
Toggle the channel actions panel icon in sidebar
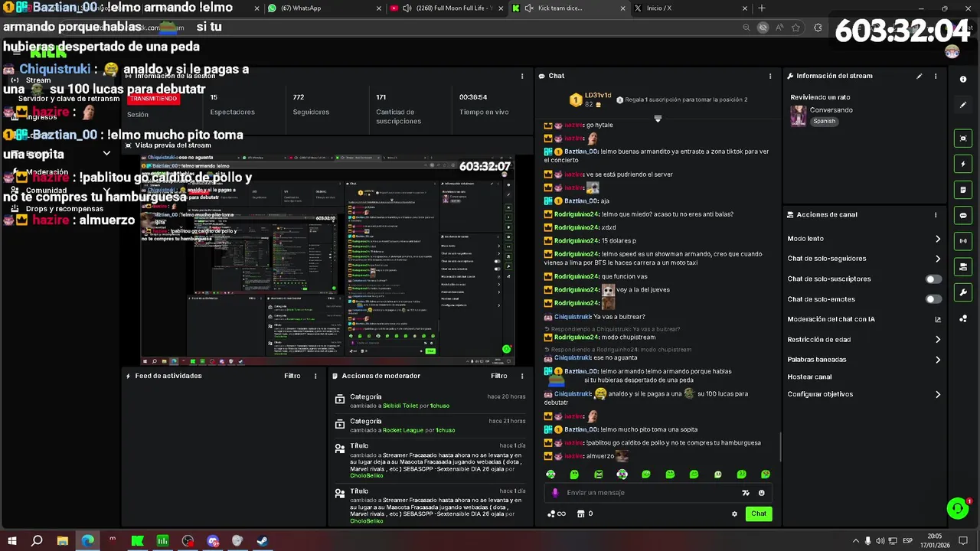(963, 267)
